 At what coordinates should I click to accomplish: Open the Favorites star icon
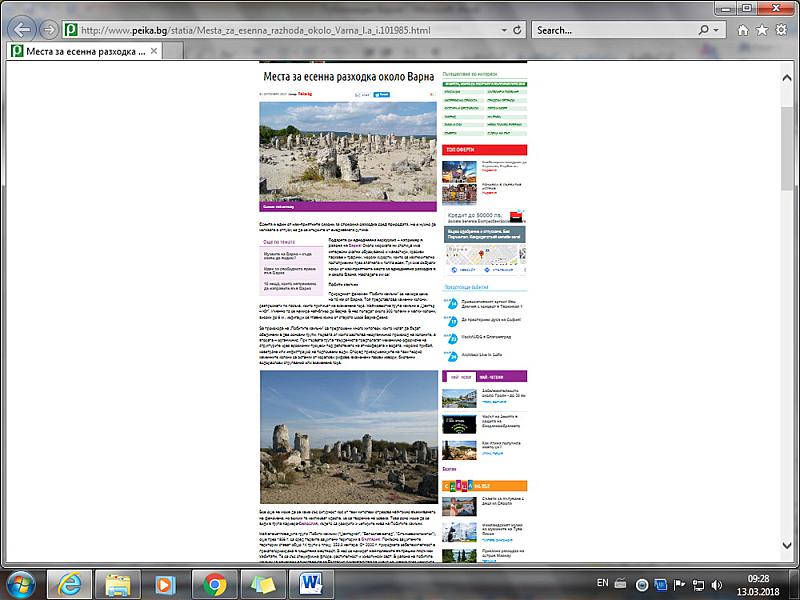coord(764,30)
